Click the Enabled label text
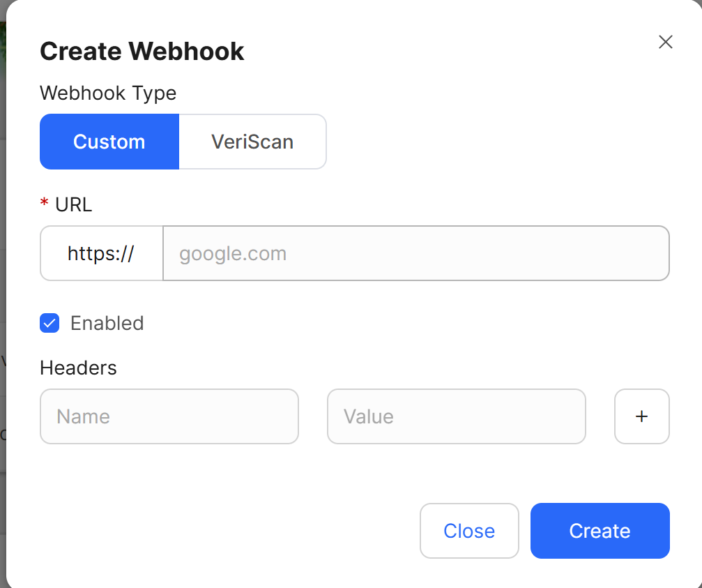 pyautogui.click(x=107, y=323)
